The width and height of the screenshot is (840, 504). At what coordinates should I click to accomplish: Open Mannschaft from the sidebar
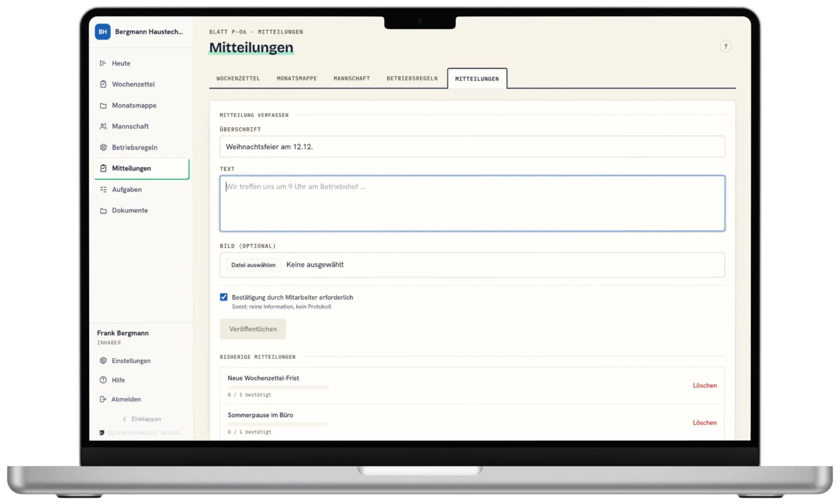141,127
